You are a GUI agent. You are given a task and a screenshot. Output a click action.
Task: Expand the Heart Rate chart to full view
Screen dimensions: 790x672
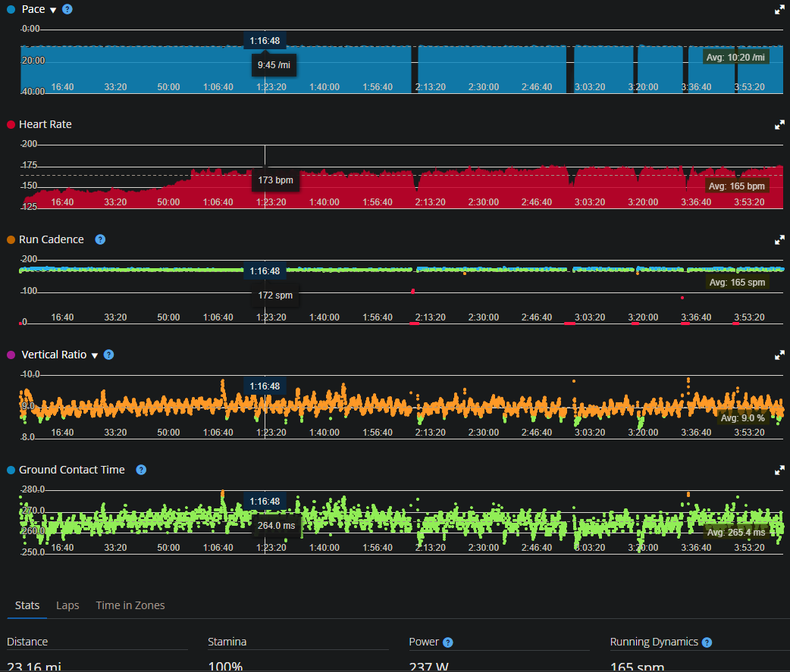click(779, 124)
